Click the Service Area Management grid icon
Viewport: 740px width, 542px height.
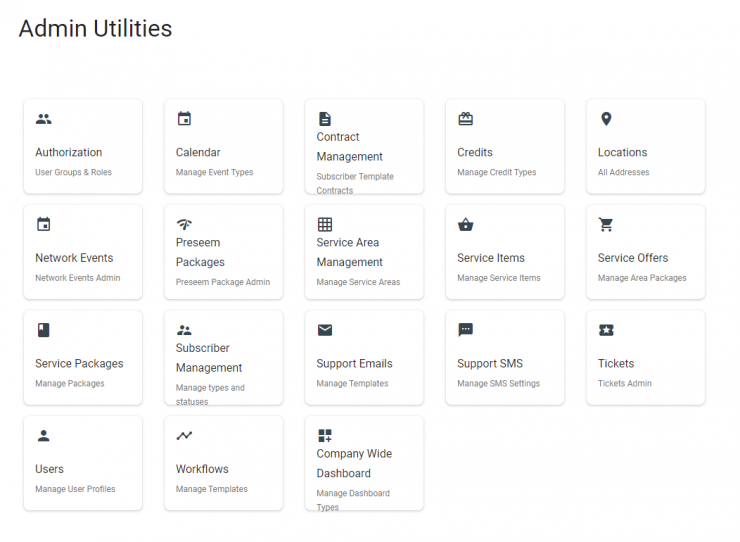pos(325,224)
